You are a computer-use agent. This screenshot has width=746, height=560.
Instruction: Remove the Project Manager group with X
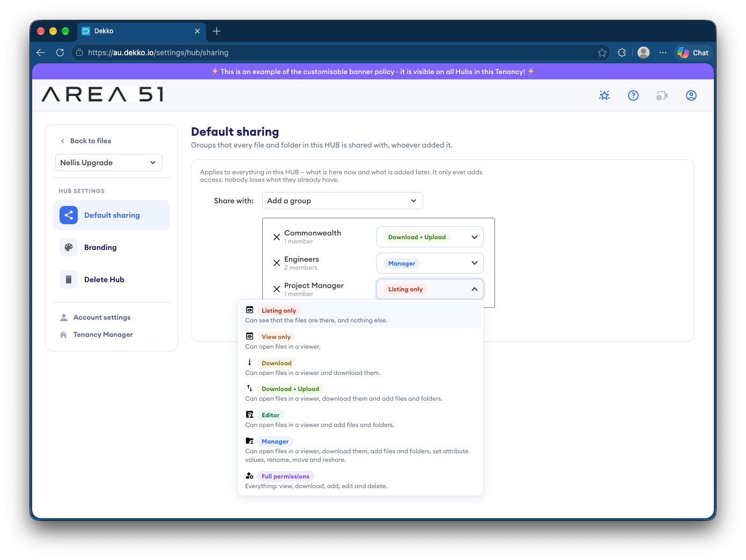coord(277,289)
